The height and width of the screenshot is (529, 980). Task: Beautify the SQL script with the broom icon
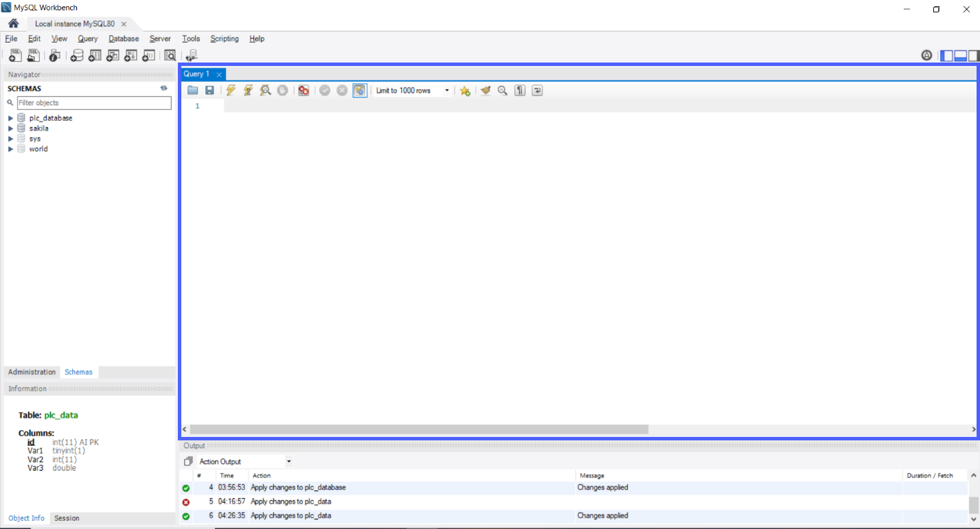coord(485,90)
